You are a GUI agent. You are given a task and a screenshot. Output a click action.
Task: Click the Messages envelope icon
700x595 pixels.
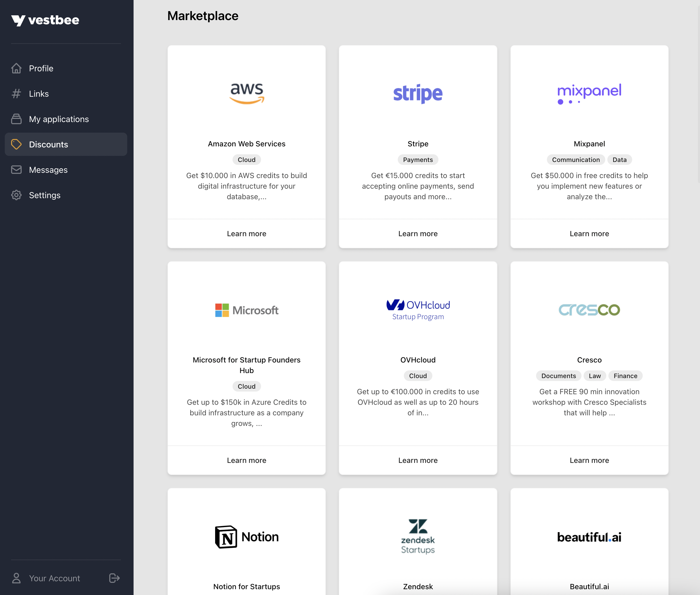[16, 170]
